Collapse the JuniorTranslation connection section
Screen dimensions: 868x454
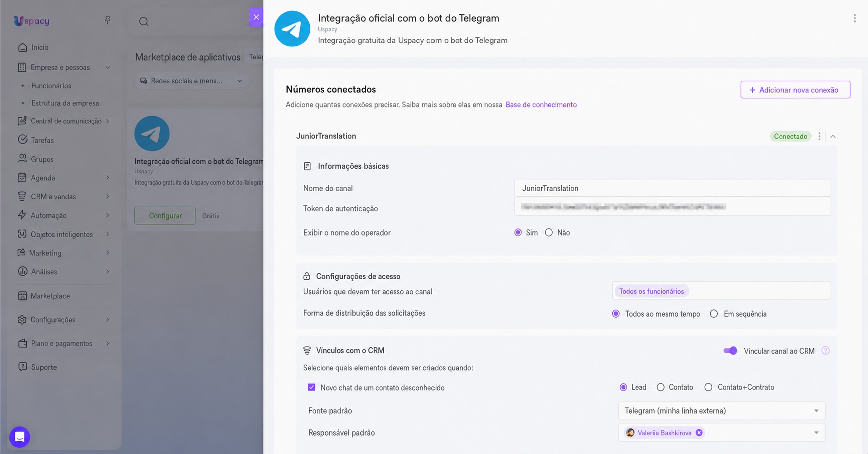pos(833,136)
